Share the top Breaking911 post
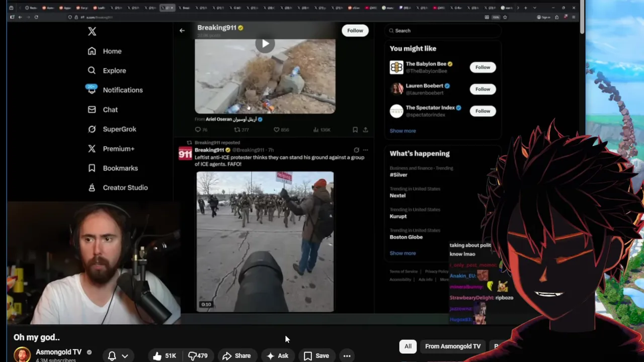644x362 pixels. (365, 130)
